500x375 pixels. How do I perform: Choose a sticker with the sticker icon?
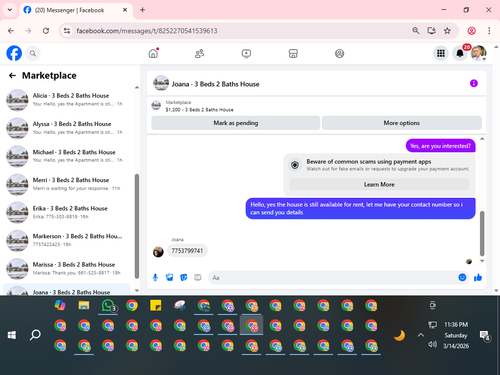[x=184, y=277]
